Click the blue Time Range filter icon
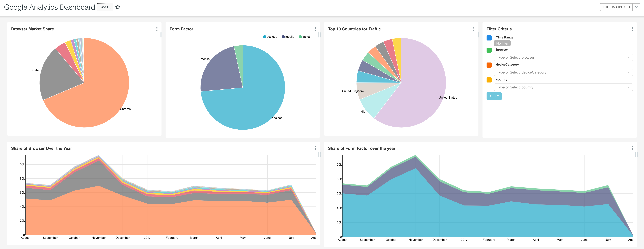Screen dimensions: 644x249 [x=489, y=38]
